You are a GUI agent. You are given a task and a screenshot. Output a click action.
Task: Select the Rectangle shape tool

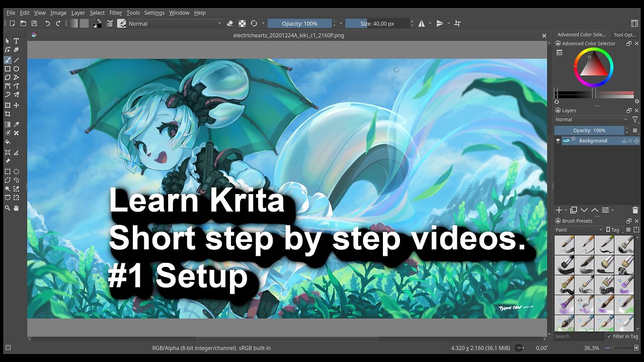(x=8, y=69)
